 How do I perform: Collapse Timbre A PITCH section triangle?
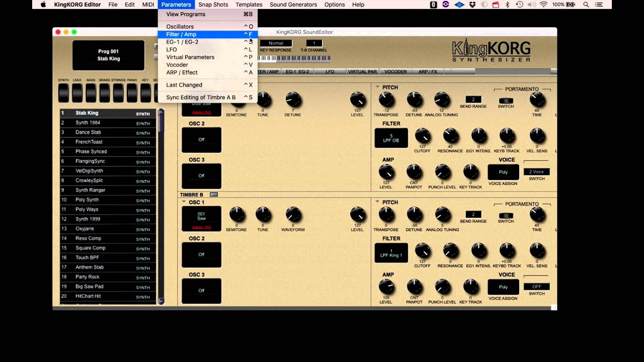377,87
